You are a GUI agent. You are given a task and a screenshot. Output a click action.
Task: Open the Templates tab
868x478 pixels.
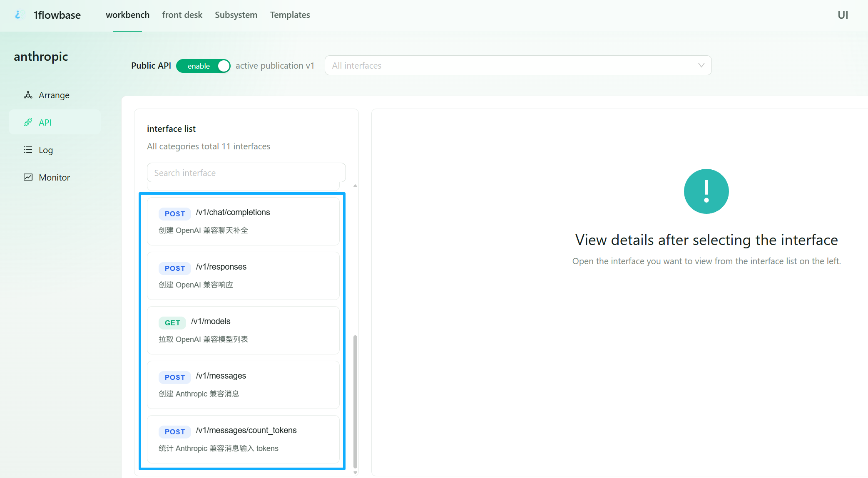(x=290, y=15)
